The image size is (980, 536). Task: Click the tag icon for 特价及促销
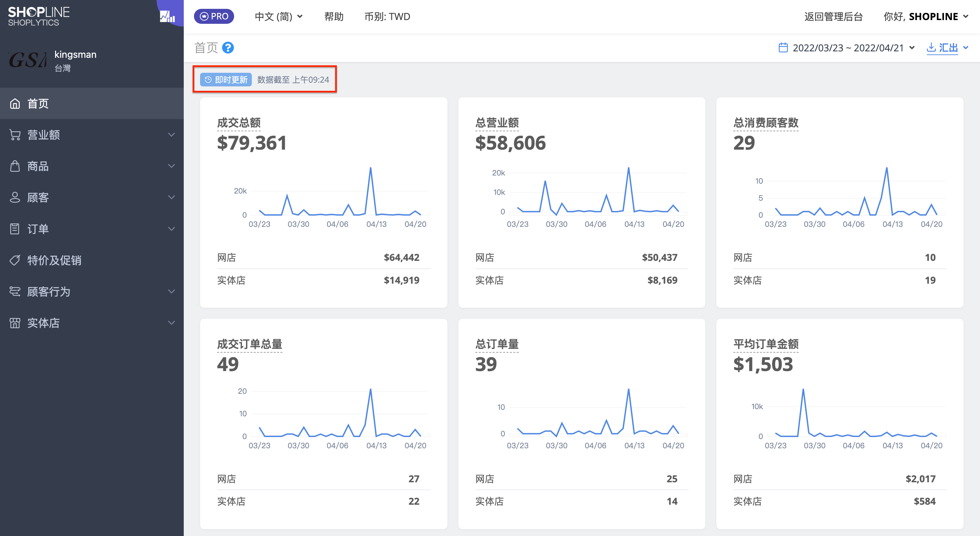click(x=15, y=261)
